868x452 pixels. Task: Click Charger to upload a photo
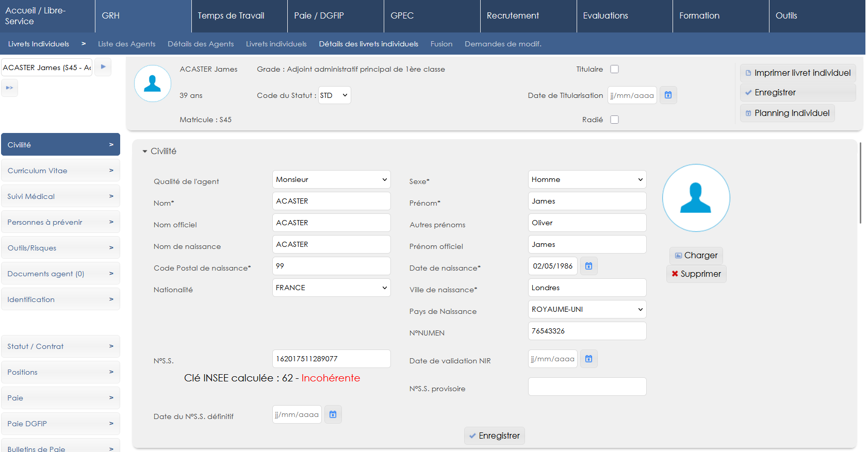[696, 255]
